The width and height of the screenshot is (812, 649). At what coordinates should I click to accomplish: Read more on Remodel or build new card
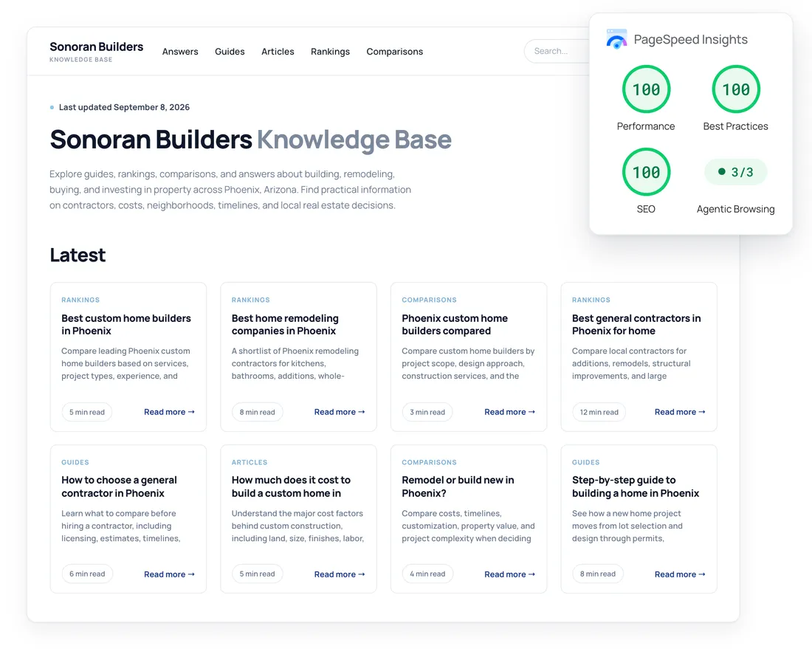pyautogui.click(x=509, y=574)
